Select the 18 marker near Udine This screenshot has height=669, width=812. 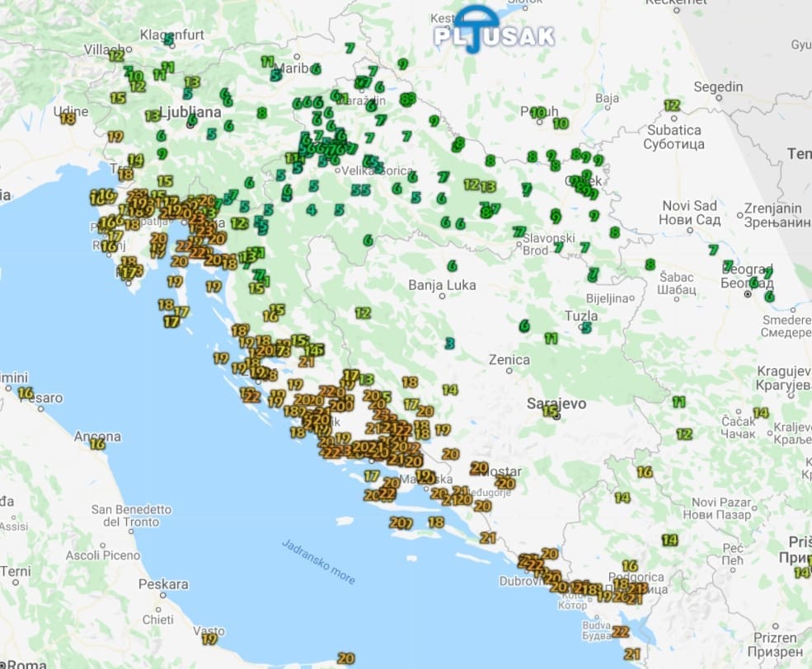[68, 118]
